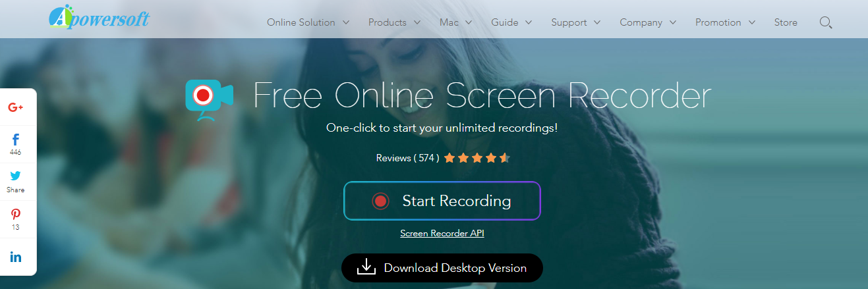Share on Facebook sidebar icon

tap(16, 140)
